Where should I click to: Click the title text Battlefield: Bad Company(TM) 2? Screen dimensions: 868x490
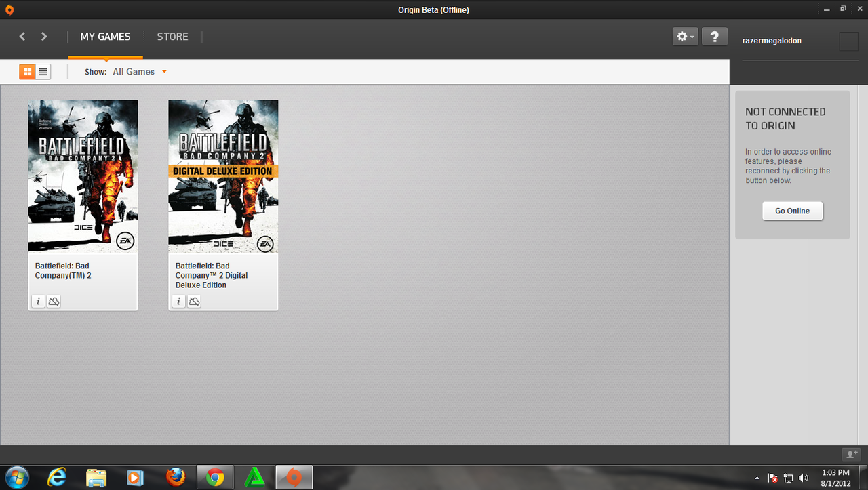(x=62, y=271)
